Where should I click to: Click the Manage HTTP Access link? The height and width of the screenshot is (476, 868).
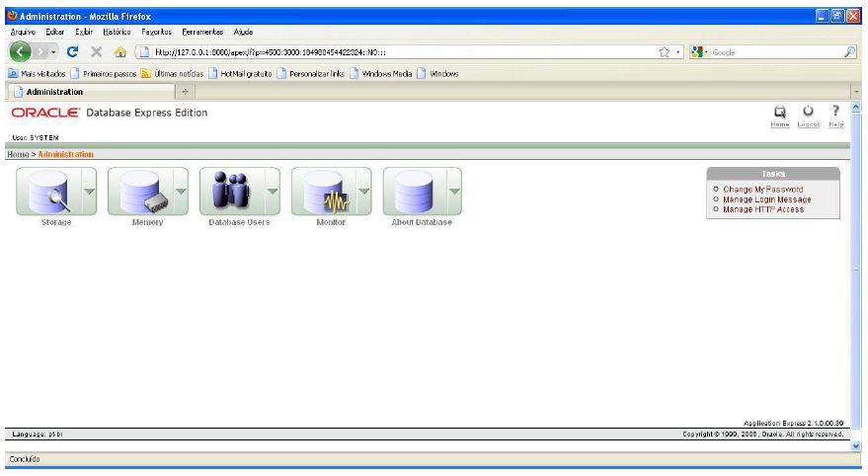click(x=762, y=209)
